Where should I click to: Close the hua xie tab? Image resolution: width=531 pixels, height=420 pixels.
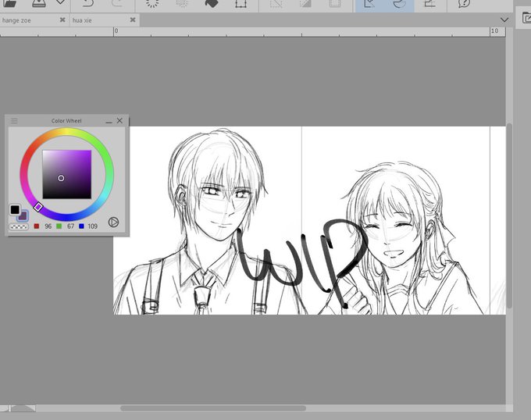coord(133,20)
